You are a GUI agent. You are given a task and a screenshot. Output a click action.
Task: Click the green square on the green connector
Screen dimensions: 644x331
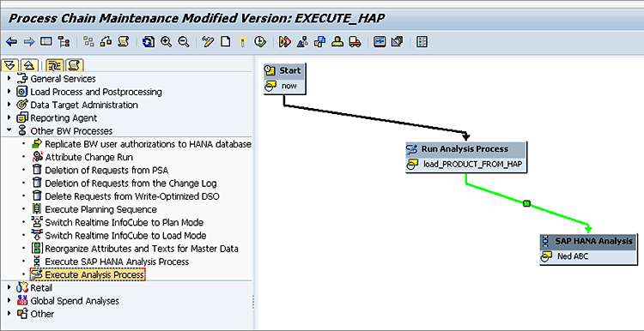pyautogui.click(x=527, y=203)
